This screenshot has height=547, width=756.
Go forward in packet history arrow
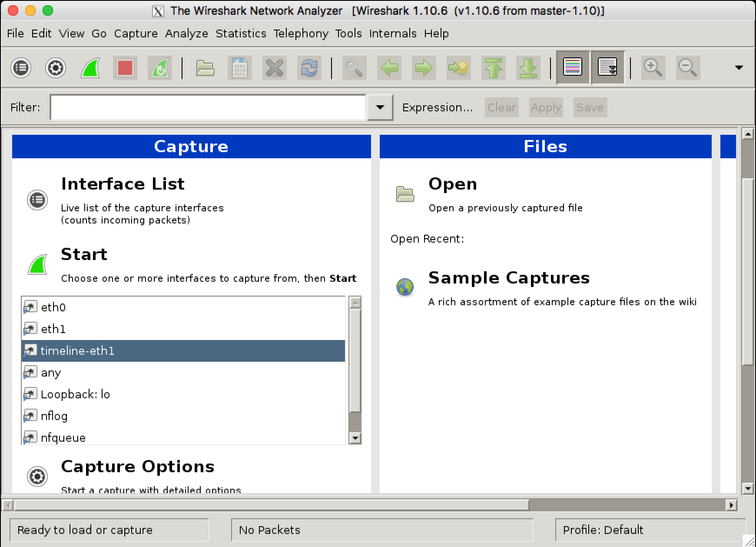(424, 68)
